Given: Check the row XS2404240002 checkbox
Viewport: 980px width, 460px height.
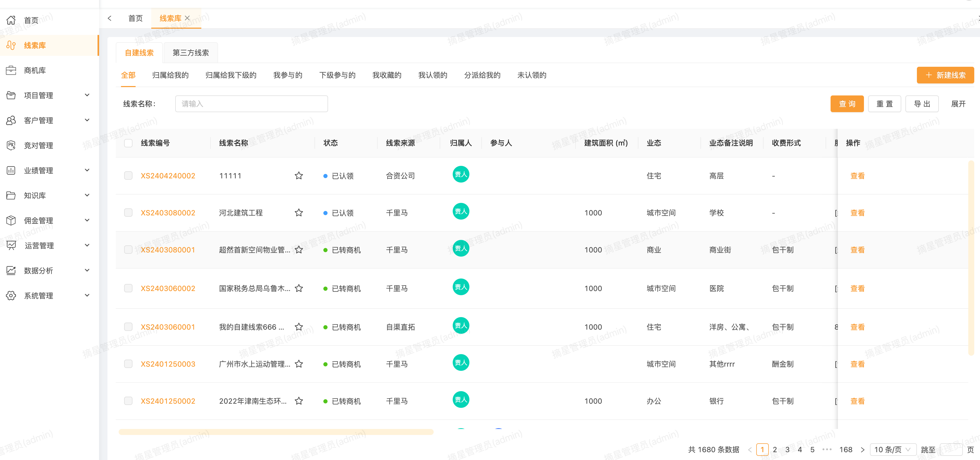Looking at the screenshot, I should point(128,175).
